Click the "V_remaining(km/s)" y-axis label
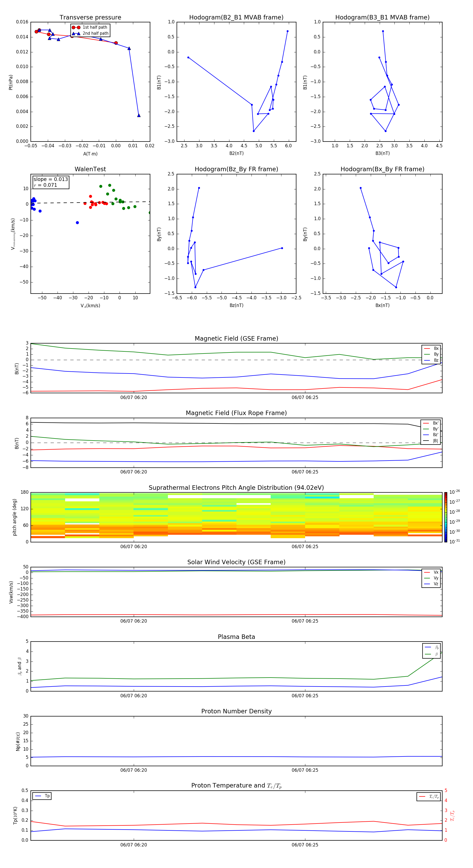Screen dimensions: 473x868 13,234
